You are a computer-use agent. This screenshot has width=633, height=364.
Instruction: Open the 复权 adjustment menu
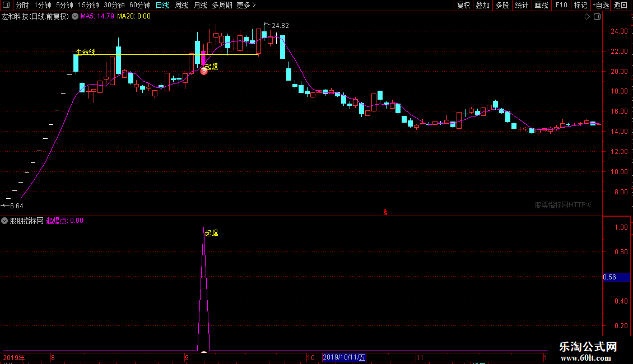tap(463, 5)
